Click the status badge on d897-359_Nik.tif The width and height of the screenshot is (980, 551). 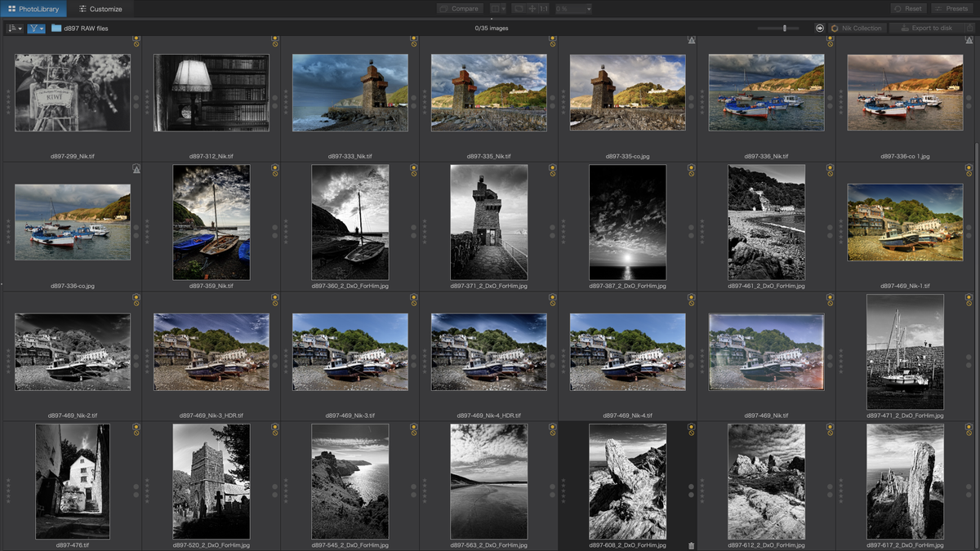pyautogui.click(x=274, y=169)
